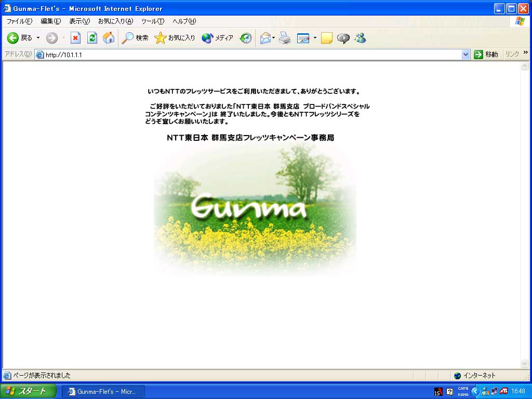Image resolution: width=532 pixels, height=399 pixels.
Task: Click the question mark tray icon
Action: (449, 392)
